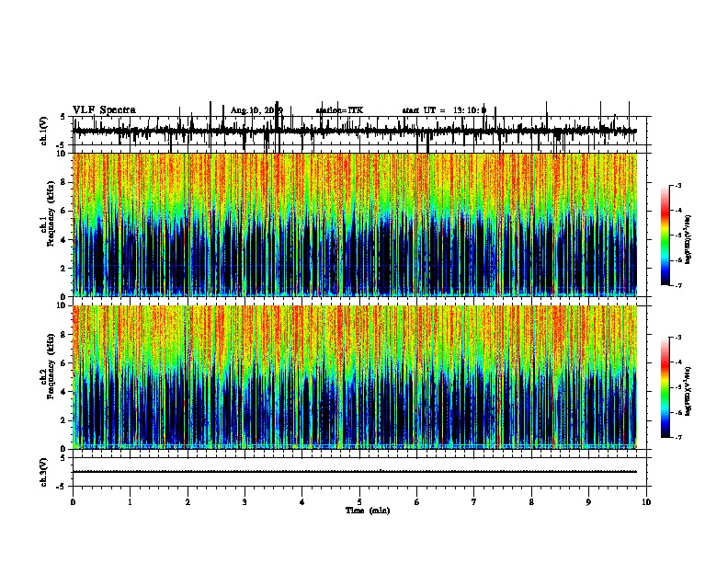Click the log(PSD) label beside ch.2 colorbar
728x563 pixels.
688,391
